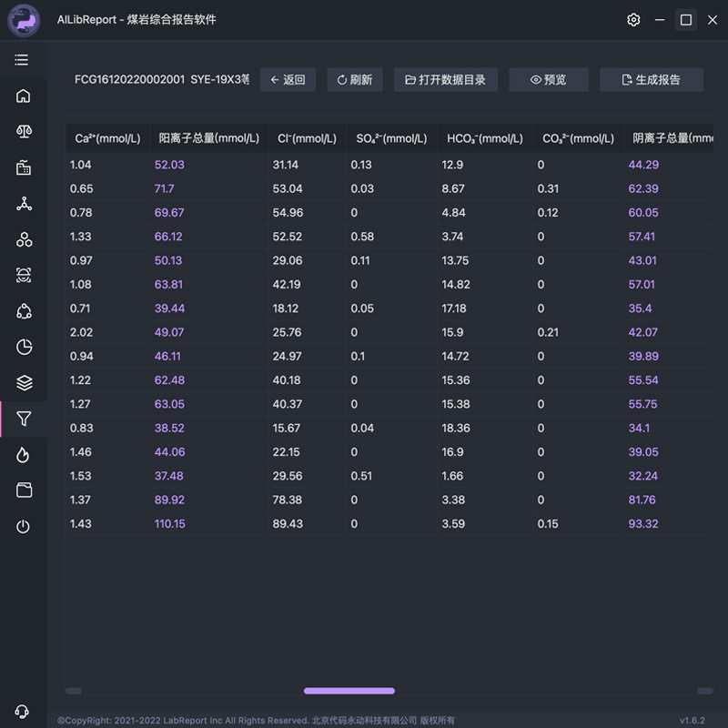Select the molecule network sidebar icon
This screenshot has width=728, height=728.
click(24, 204)
